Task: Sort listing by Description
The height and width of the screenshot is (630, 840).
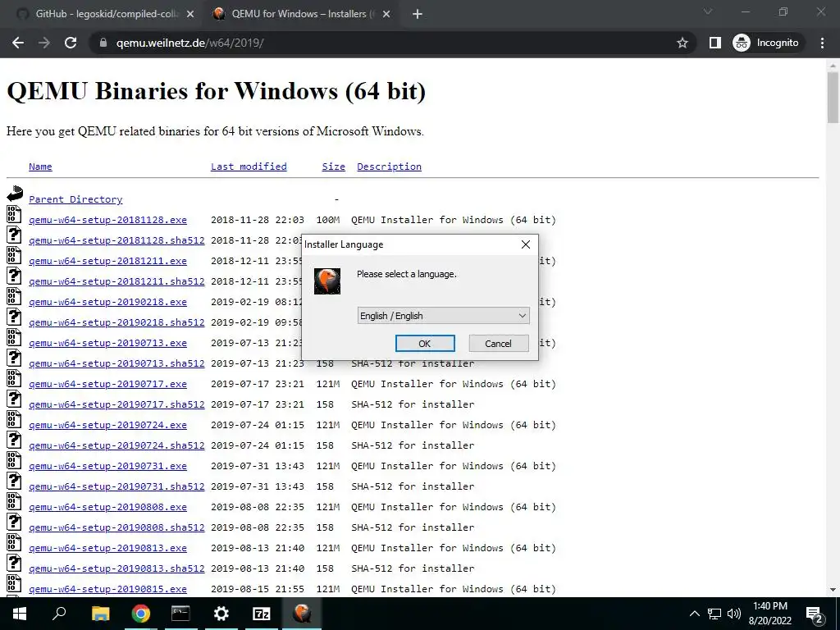Action: click(389, 167)
